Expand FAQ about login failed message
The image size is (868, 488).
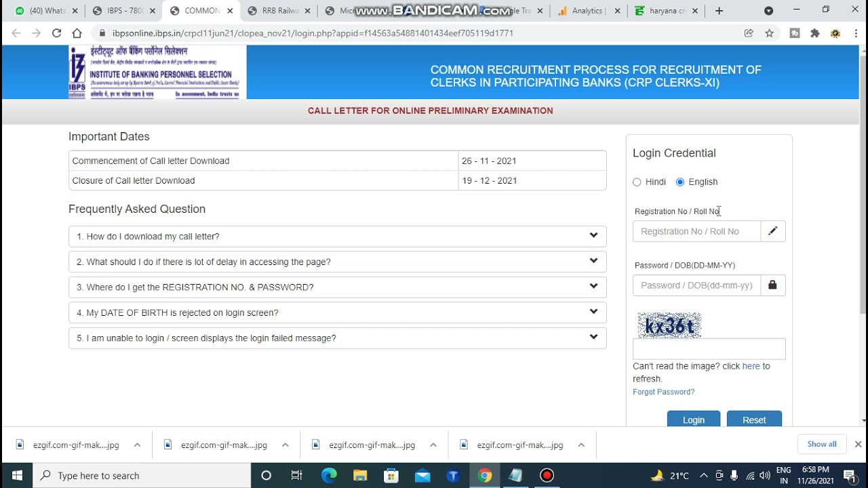(x=337, y=338)
